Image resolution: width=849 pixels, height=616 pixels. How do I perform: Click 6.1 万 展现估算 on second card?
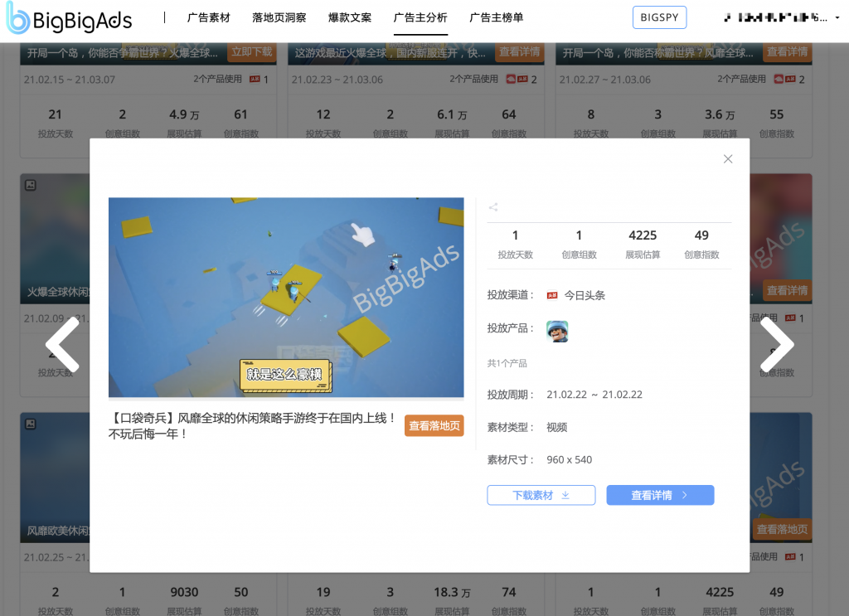click(452, 114)
